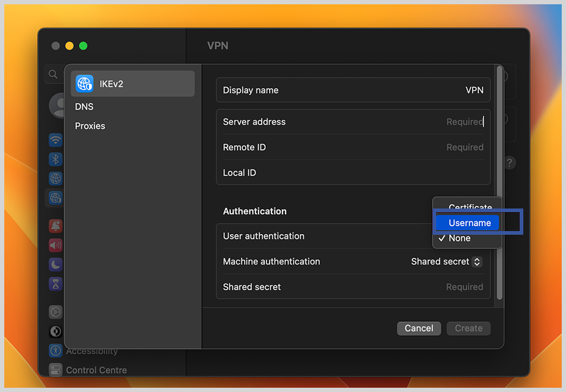Switch to the Proxies section
Viewport: 566px width, 392px height.
90,126
